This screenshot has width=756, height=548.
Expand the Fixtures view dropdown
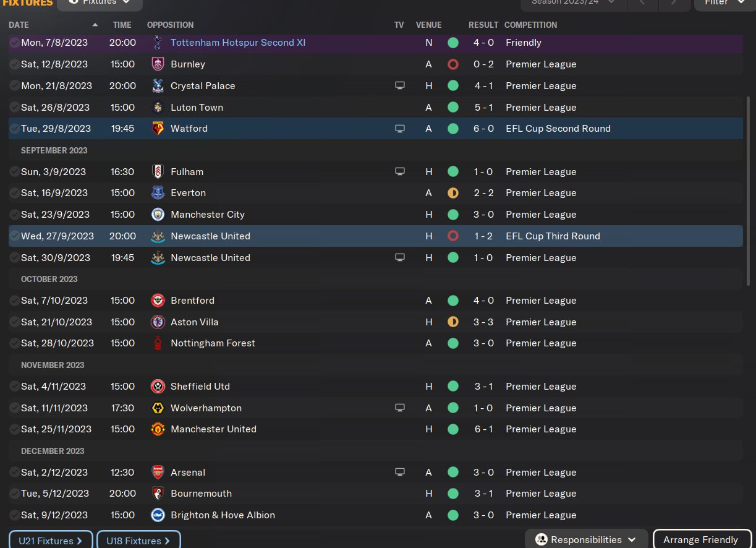point(100,3)
